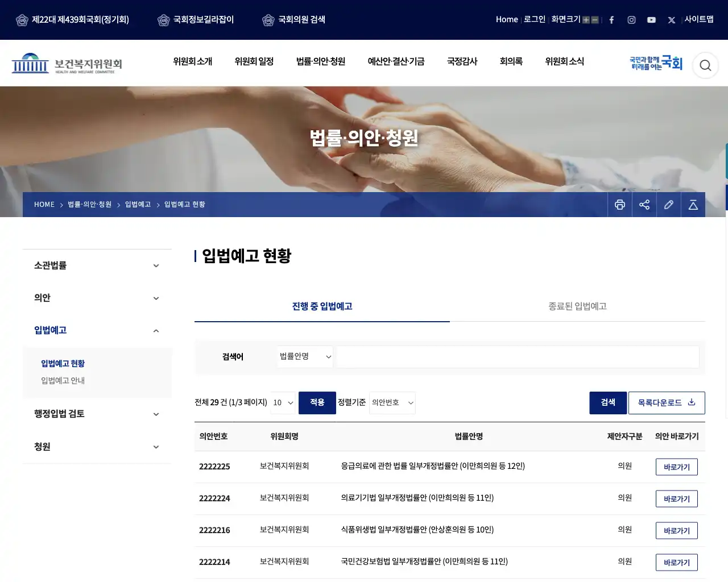
Task: Open the 법률안명 search type dropdown
Action: coord(305,357)
